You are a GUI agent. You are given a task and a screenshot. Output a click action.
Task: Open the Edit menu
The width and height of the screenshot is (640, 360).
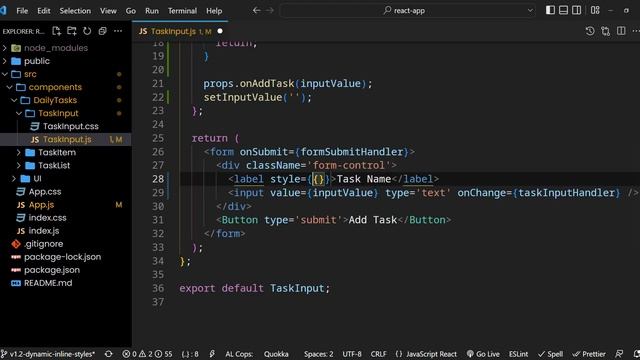click(44, 11)
